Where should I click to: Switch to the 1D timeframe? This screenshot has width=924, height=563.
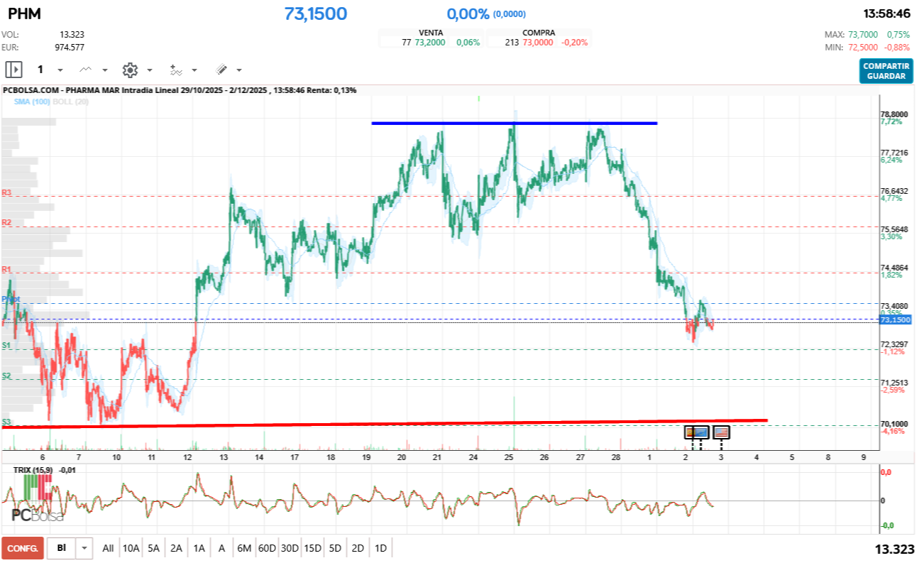[x=380, y=547]
